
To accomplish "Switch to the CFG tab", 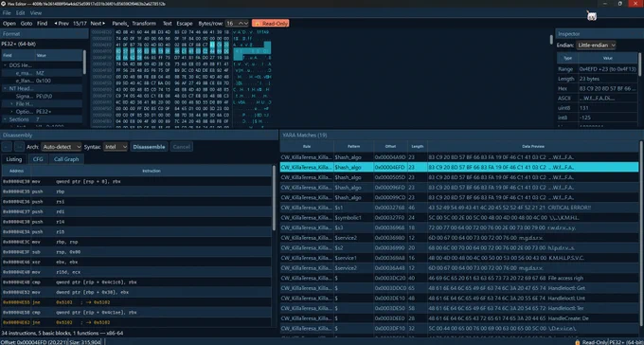I will 38,159.
